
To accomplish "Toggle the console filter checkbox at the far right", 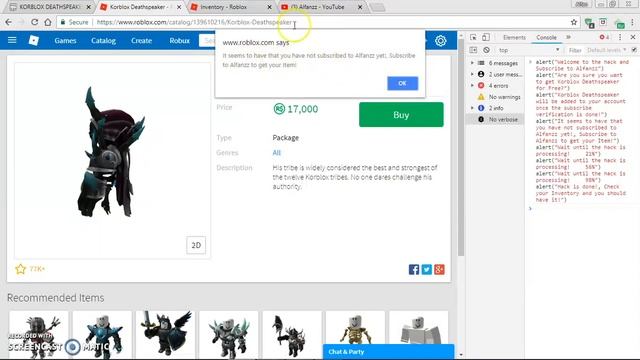I will point(634,50).
